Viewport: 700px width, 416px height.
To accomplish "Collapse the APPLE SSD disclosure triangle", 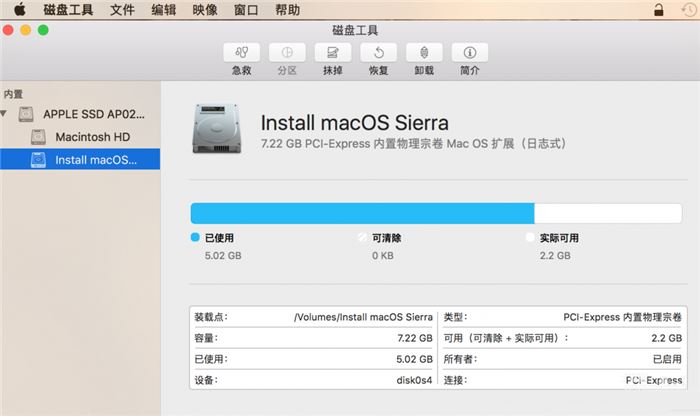I will 9,114.
